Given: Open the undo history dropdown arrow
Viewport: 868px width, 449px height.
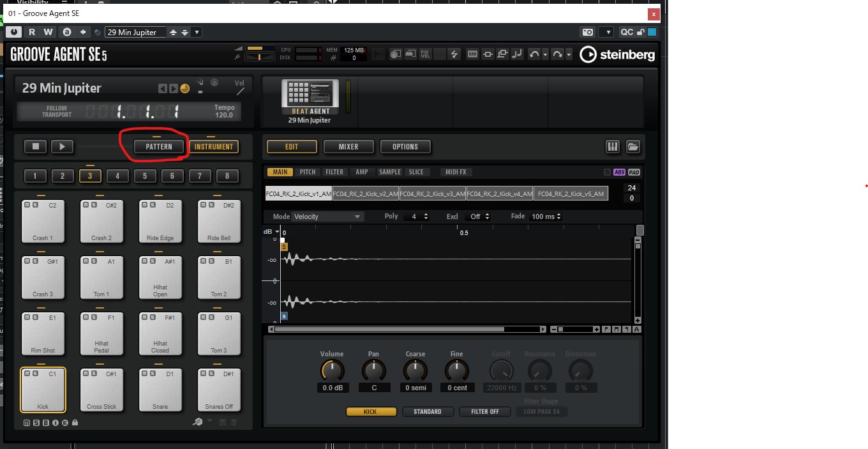Looking at the screenshot, I should tap(545, 55).
